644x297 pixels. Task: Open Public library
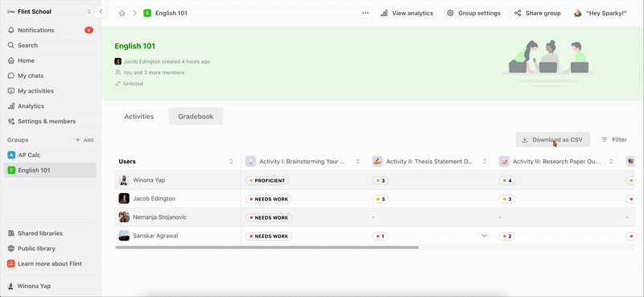click(x=50, y=249)
